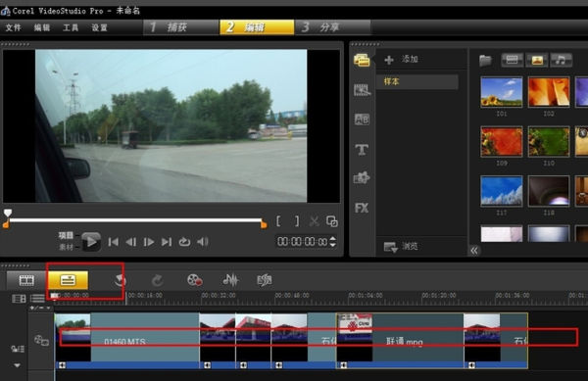Toggle show photos filter in library

click(x=537, y=60)
